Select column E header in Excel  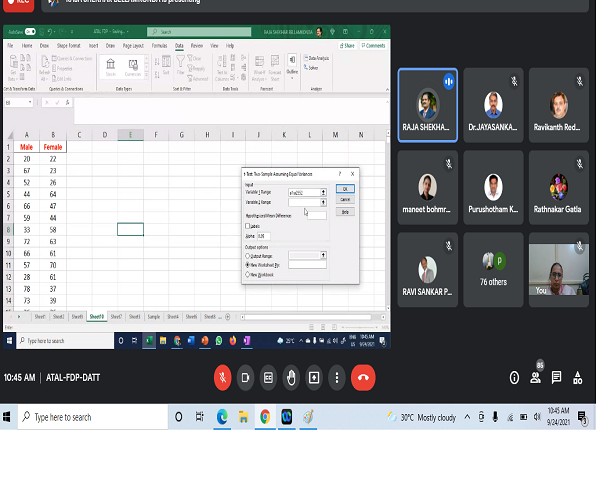click(x=130, y=135)
